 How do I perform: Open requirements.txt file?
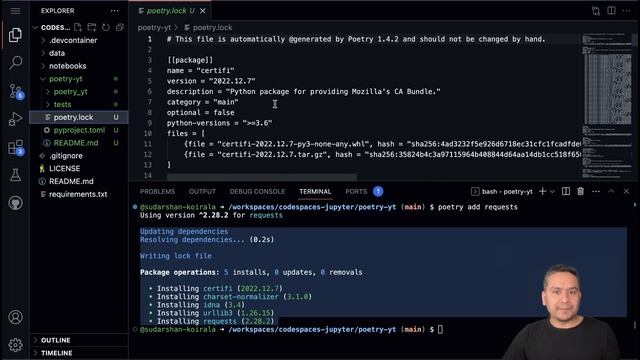pos(79,194)
